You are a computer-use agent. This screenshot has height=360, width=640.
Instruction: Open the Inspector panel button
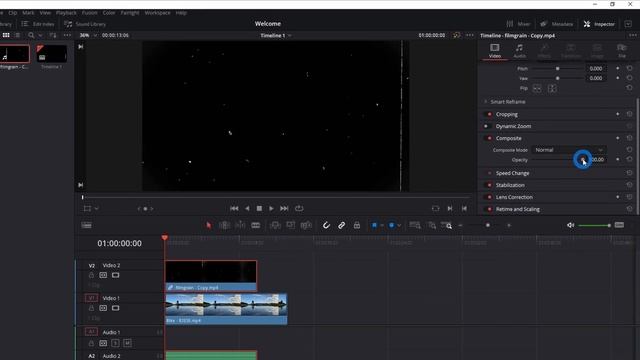coord(599,24)
